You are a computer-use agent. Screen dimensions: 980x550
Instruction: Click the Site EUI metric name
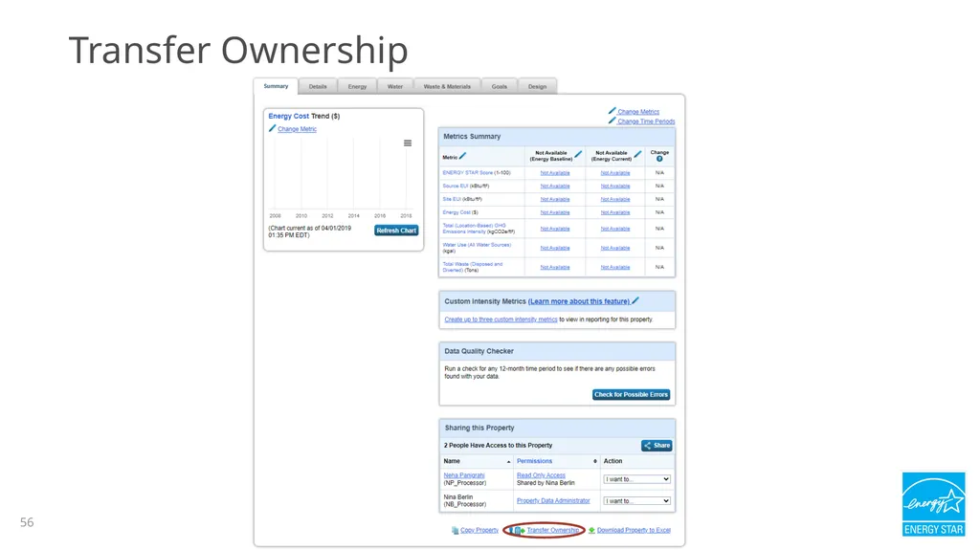452,199
